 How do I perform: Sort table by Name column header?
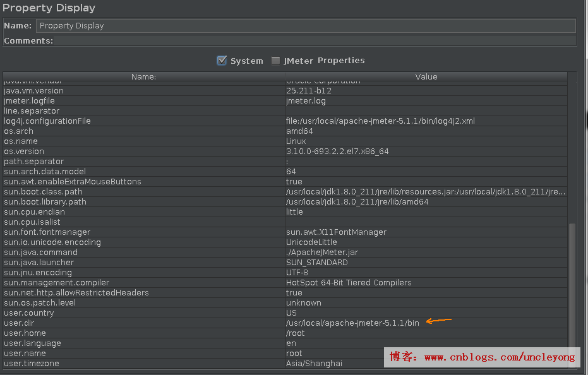[143, 76]
